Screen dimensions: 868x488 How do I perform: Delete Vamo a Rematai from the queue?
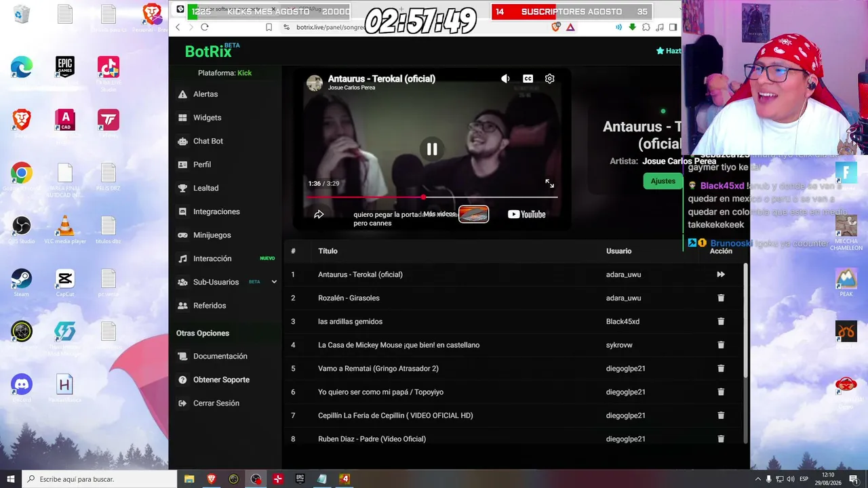coord(721,369)
